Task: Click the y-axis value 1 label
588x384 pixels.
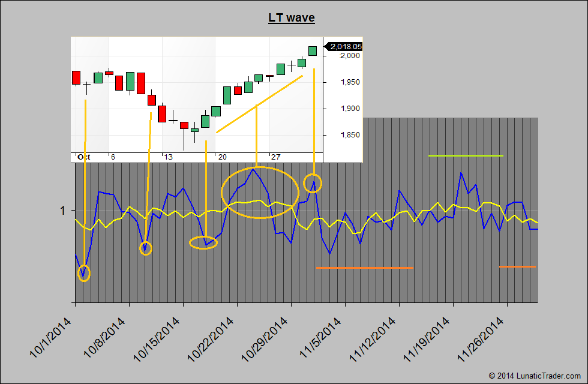Action: [x=62, y=211]
